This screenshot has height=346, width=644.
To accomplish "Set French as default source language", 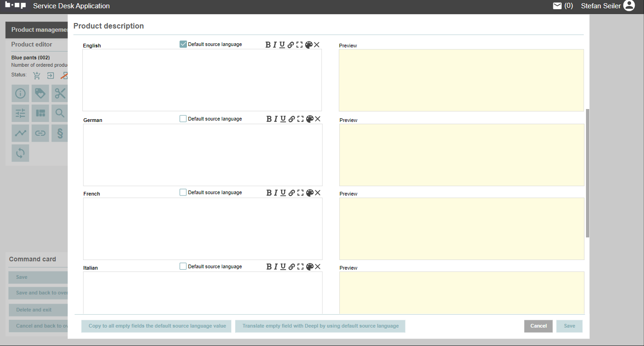I will [x=183, y=192].
